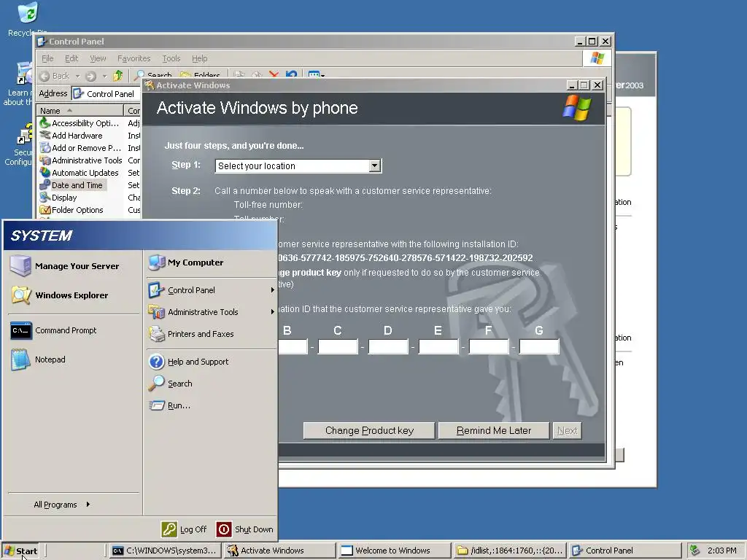
Task: Click confirmation ID field C
Action: tap(338, 346)
